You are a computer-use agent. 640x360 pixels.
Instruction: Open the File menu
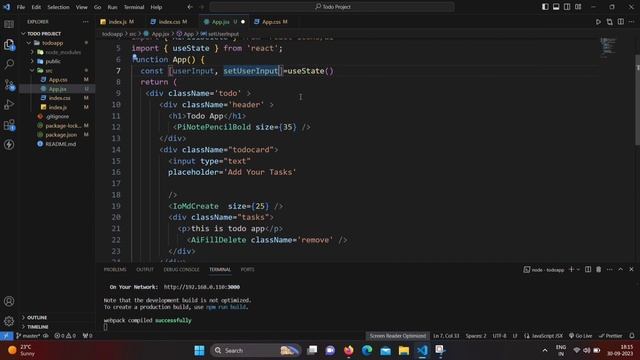tap(21, 7)
